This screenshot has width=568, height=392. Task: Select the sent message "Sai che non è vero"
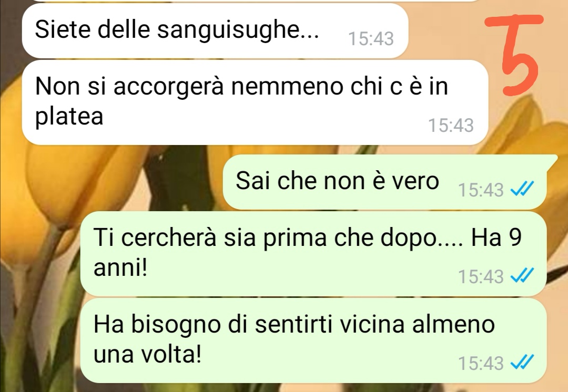coord(384,182)
